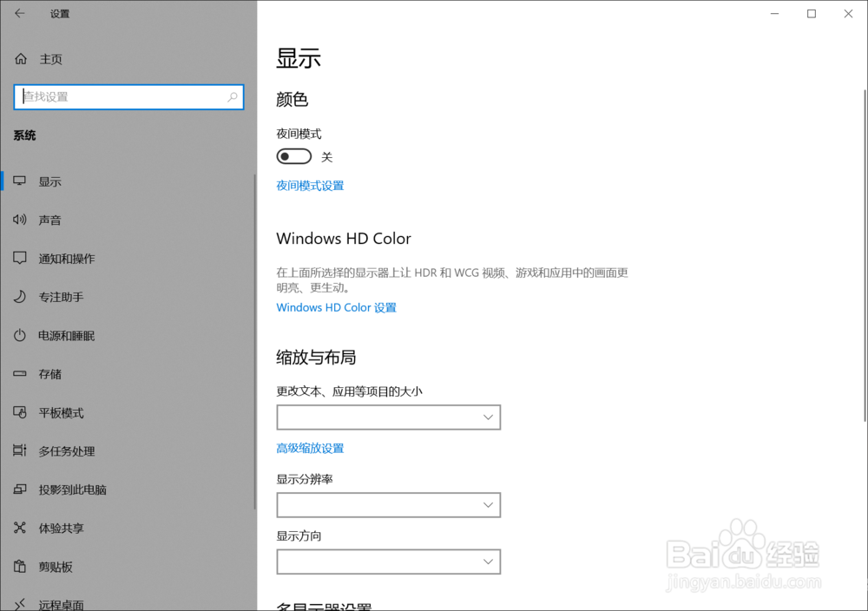The width and height of the screenshot is (868, 611).
Task: Click the back arrow in title bar
Action: [x=20, y=13]
